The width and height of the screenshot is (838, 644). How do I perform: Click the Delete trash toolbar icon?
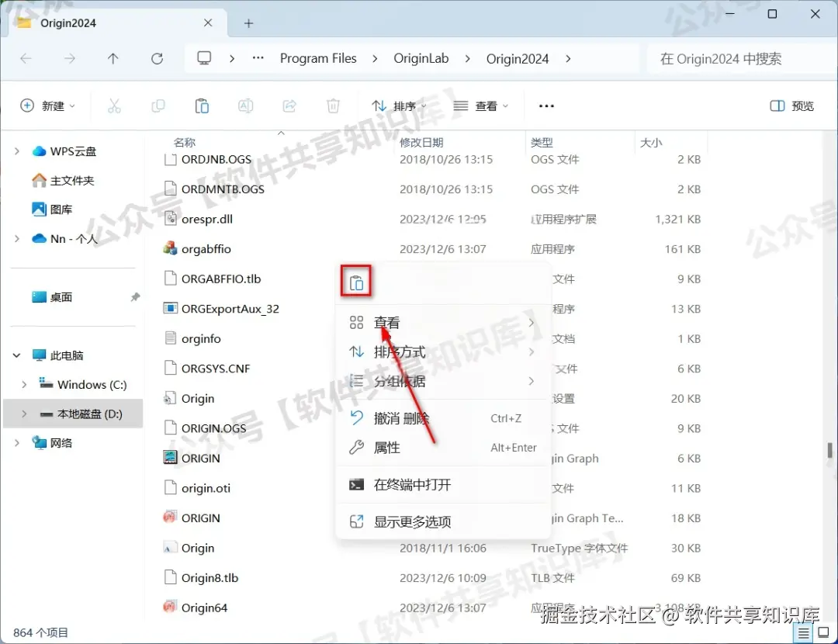333,106
